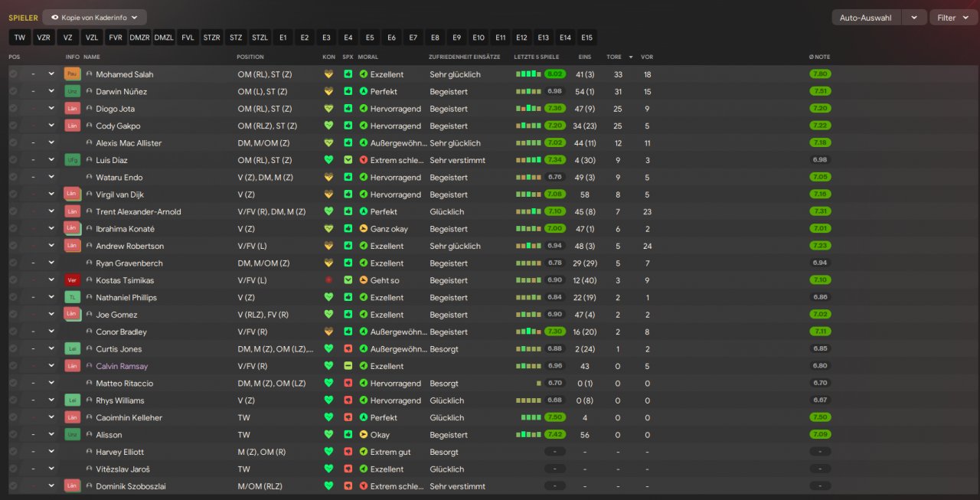Click Luis Díaz's red morale arrow icon

(x=364, y=160)
